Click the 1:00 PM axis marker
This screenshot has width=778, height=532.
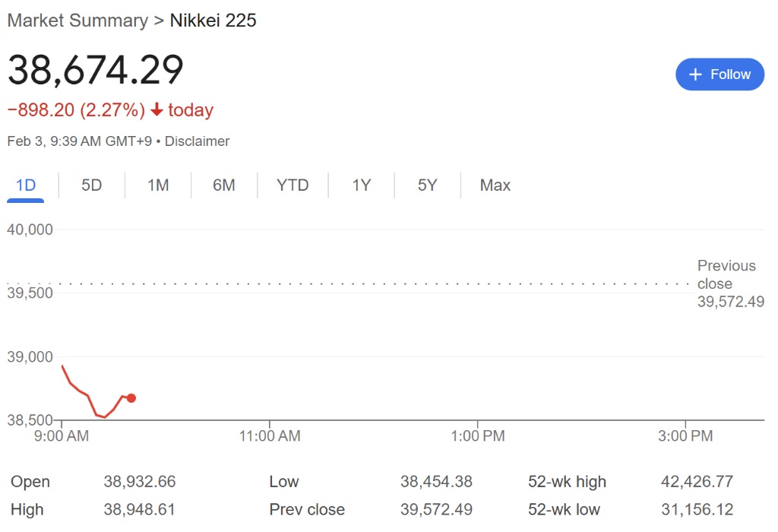pyautogui.click(x=477, y=435)
